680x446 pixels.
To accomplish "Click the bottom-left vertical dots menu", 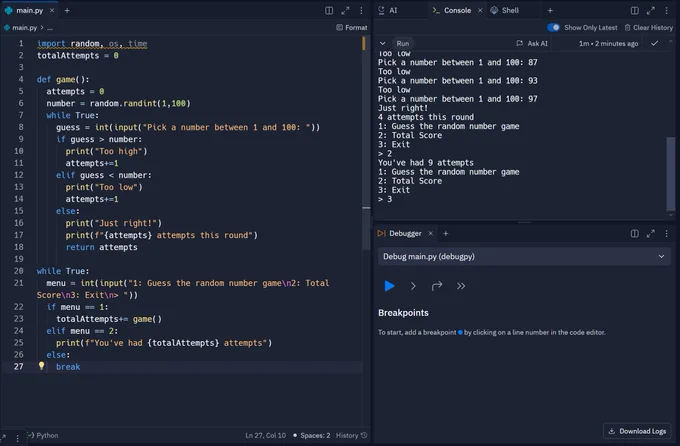I will (x=17, y=438).
